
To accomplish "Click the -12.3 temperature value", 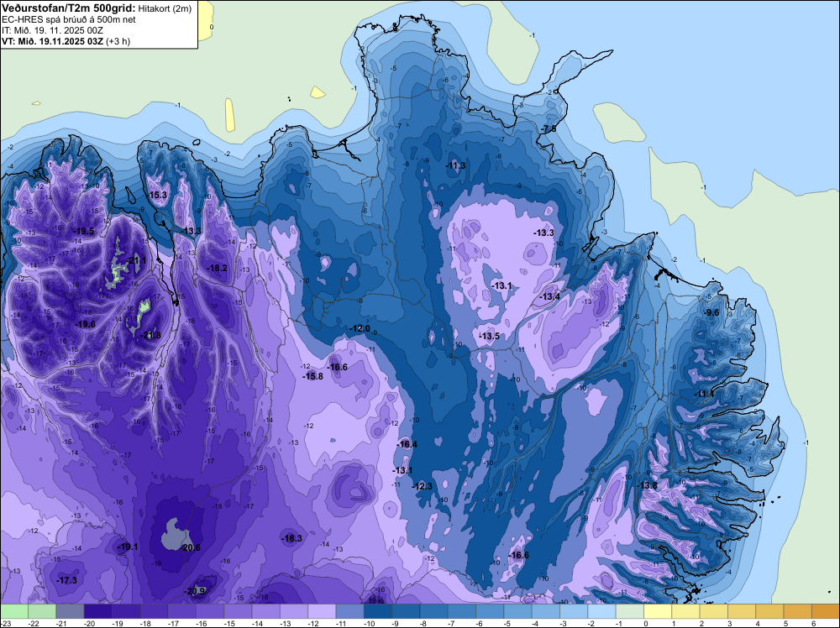I will tap(423, 486).
